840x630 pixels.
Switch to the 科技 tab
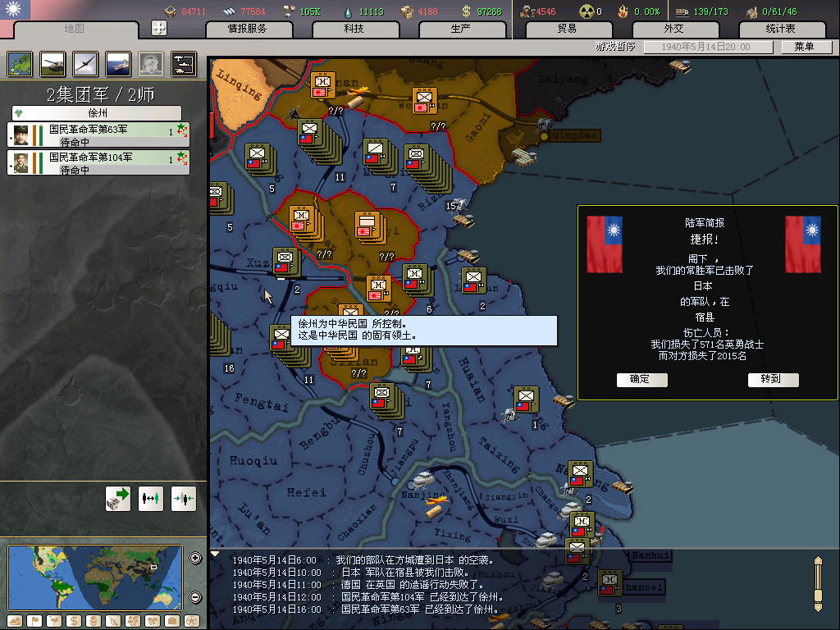354,29
